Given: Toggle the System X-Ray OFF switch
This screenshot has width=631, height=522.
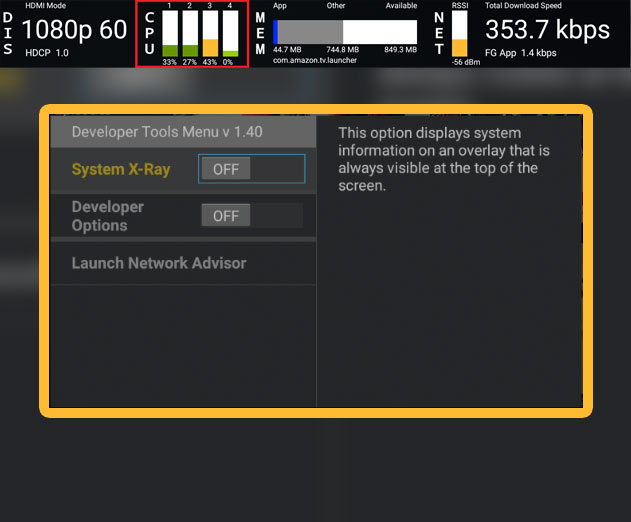Looking at the screenshot, I should (252, 169).
